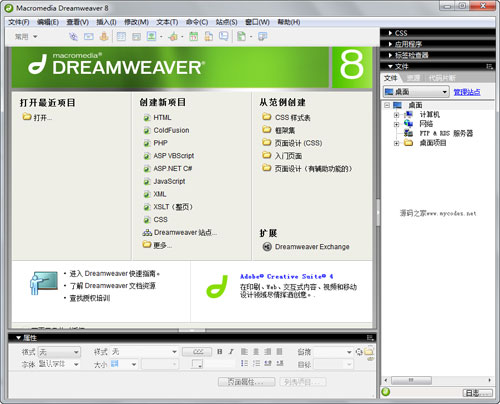Open the 样式 style dropdown
This screenshot has width=500, height=404.
pos(144,352)
